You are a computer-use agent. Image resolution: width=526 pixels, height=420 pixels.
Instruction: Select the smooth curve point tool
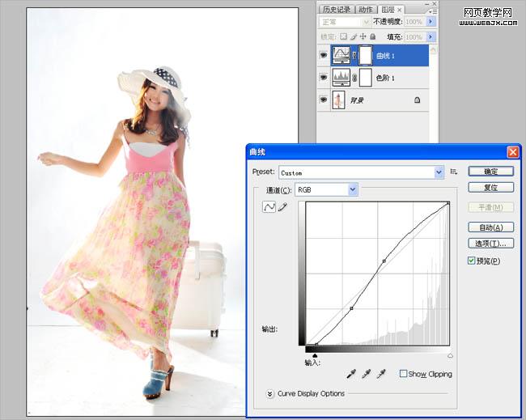269,206
